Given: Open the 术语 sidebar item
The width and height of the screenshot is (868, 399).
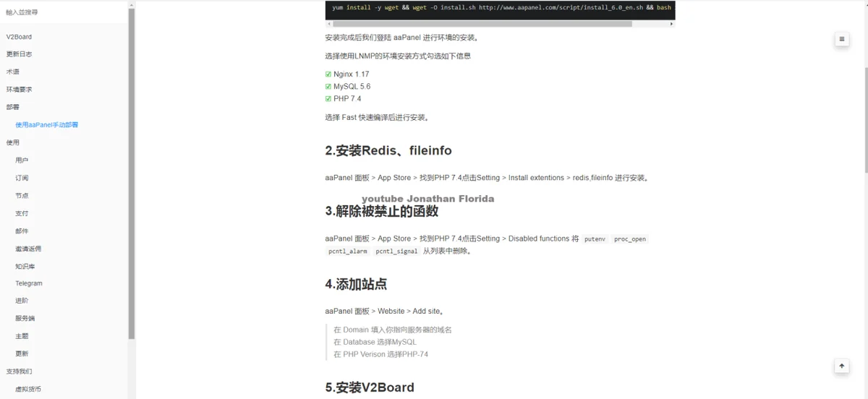Looking at the screenshot, I should click(x=12, y=72).
